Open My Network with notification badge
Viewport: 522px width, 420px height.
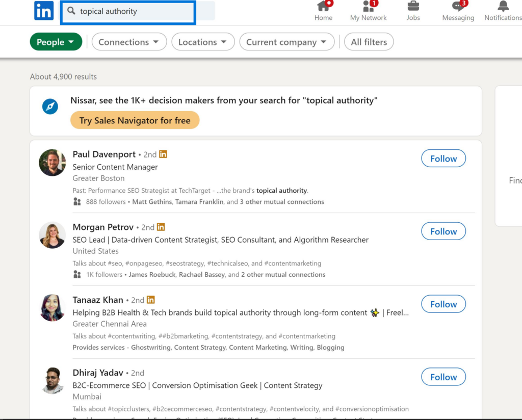point(368,9)
